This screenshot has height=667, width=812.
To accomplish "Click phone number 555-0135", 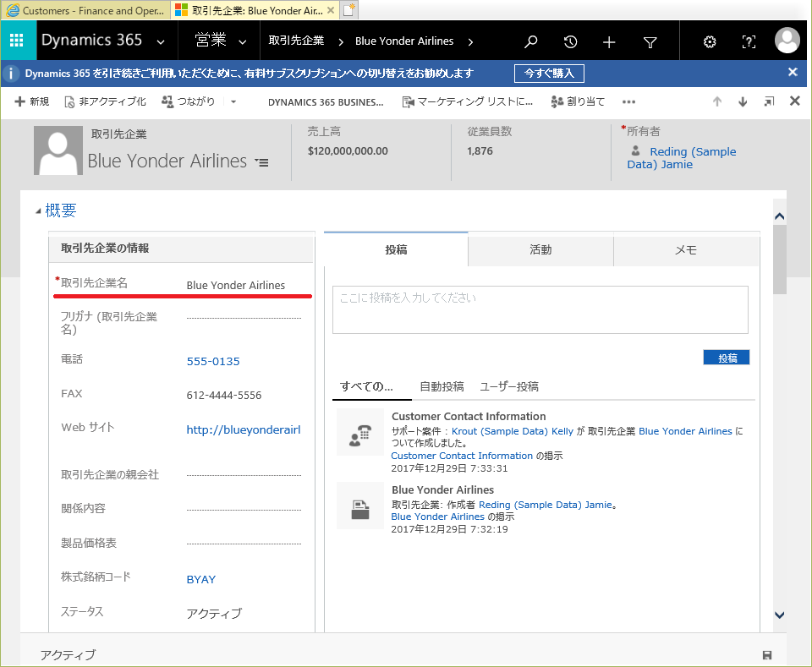I will (213, 361).
